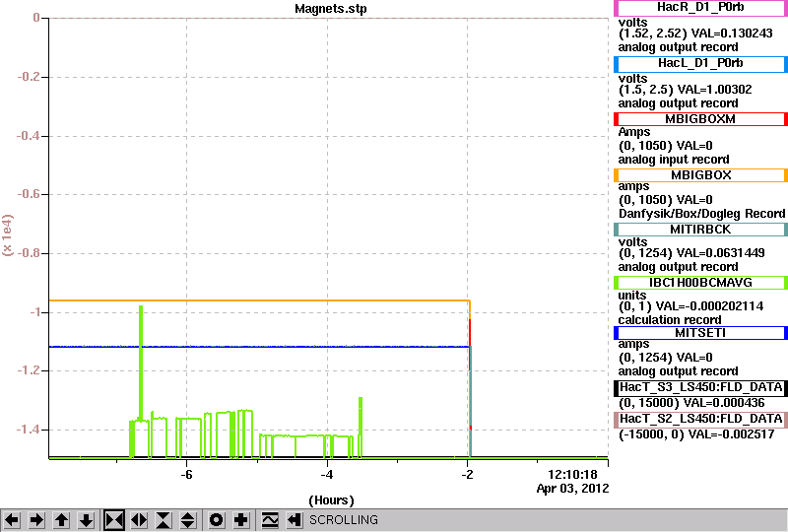Select the MITIRBCK curve label
Image resolution: width=788 pixels, height=532 pixels.
[x=700, y=230]
